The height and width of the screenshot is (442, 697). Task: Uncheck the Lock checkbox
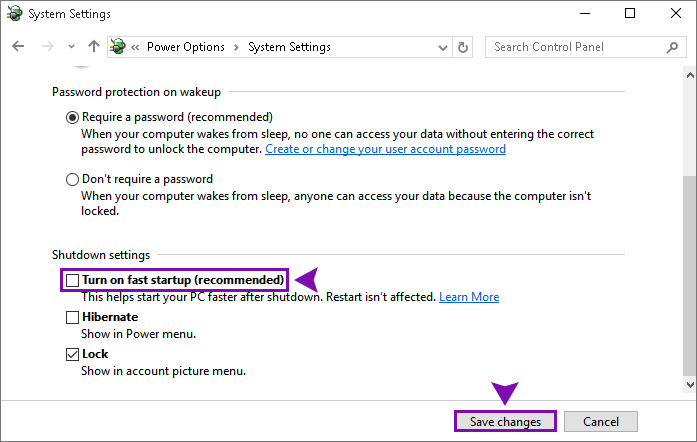72,354
